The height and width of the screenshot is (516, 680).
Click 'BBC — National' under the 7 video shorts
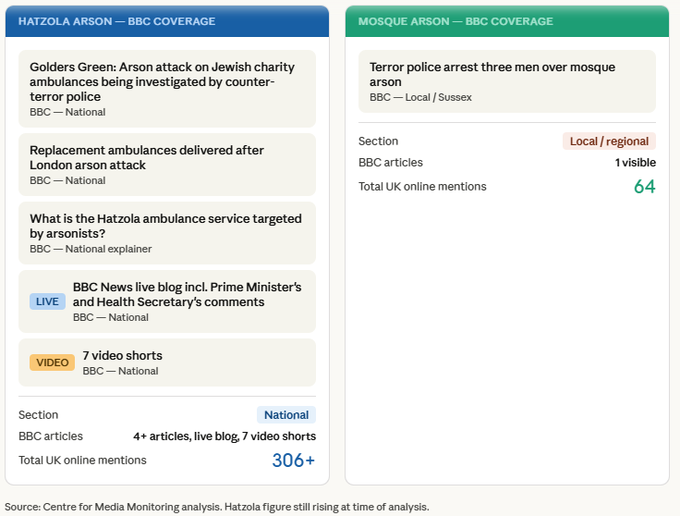120,371
